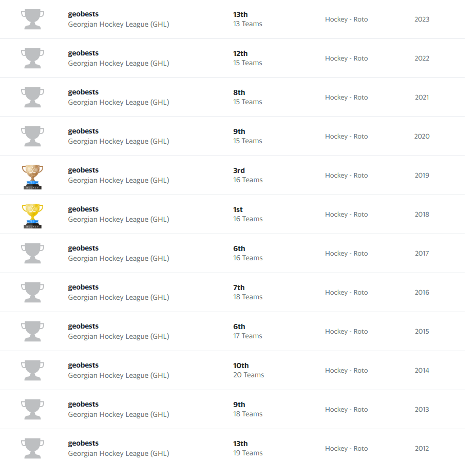This screenshot has height=461, width=476.
Task: Click the gold trophy icon for 2018
Action: tap(32, 215)
